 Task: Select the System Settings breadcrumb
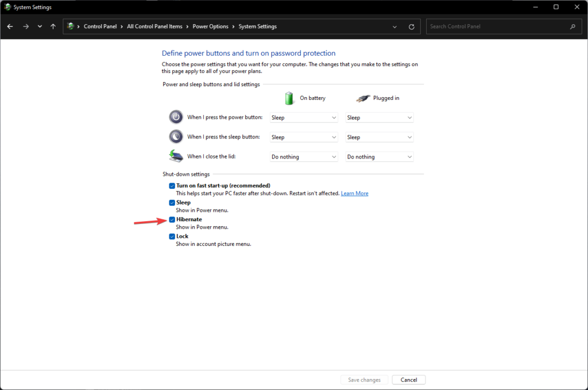pos(258,26)
